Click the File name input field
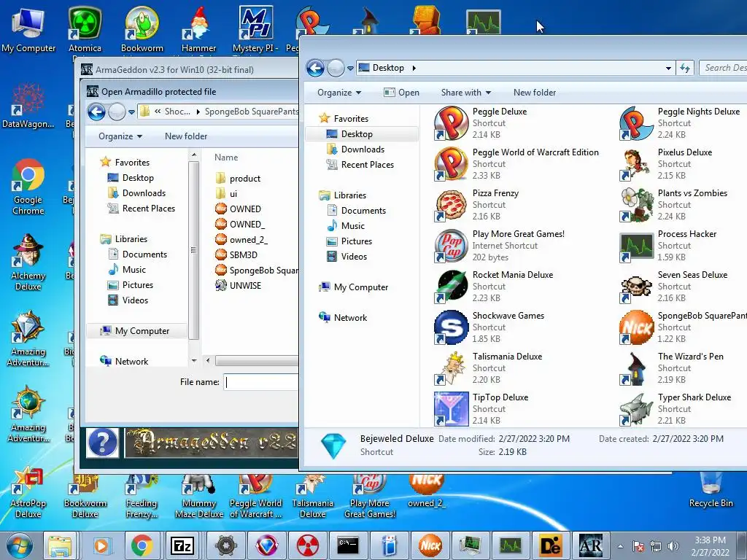 click(261, 382)
